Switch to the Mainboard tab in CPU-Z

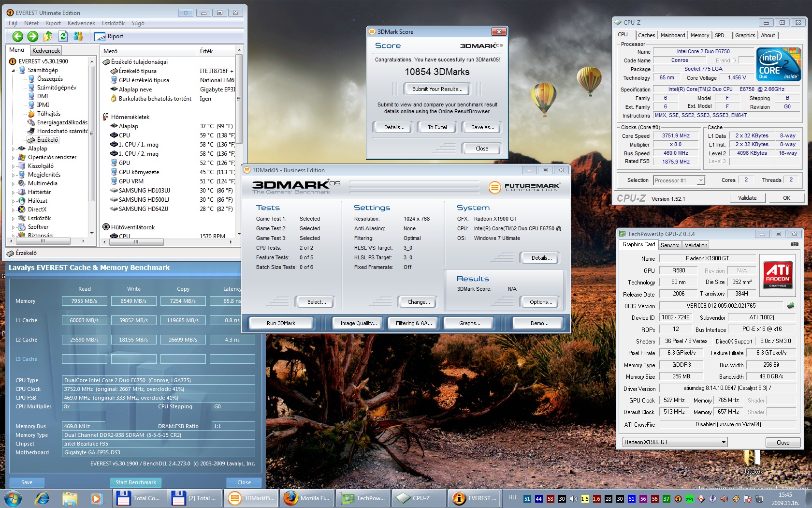673,35
